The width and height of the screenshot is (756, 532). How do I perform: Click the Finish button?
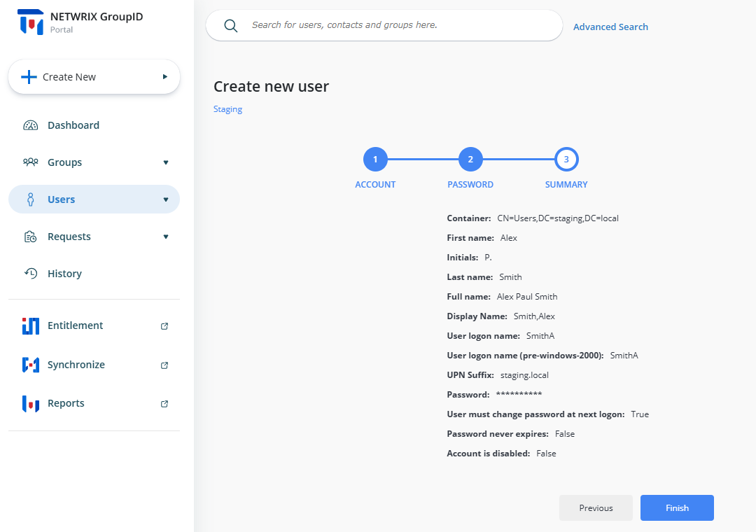677,507
